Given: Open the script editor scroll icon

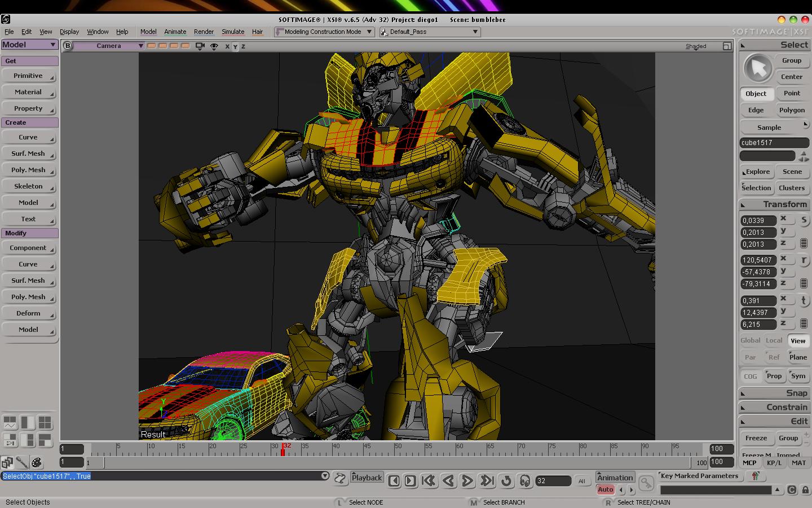Looking at the screenshot, I should [340, 479].
